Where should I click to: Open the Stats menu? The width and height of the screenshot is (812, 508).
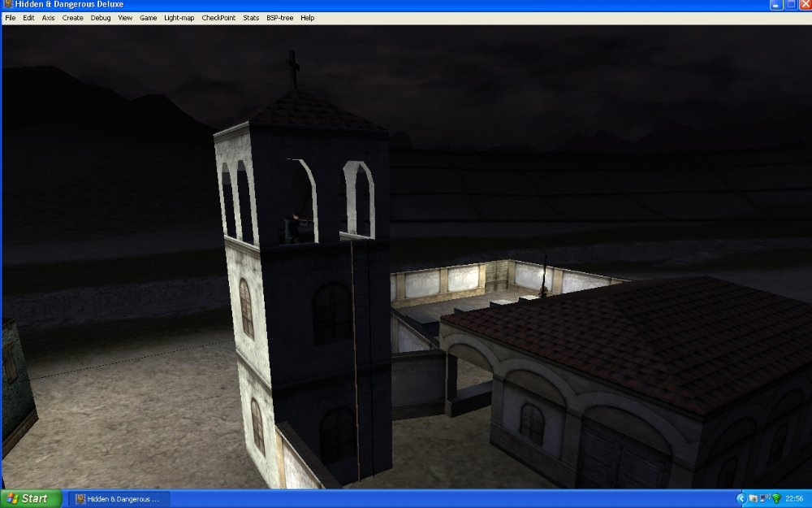tap(251, 18)
